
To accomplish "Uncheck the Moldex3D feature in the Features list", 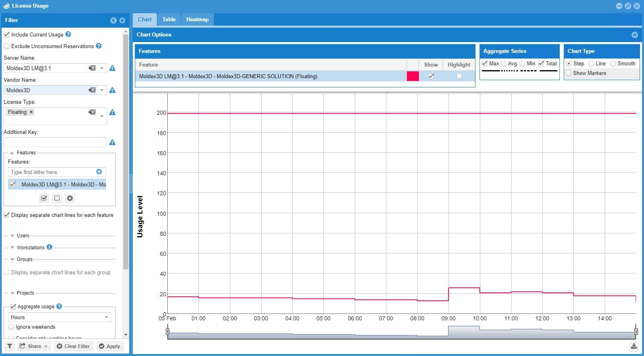I will [x=13, y=184].
